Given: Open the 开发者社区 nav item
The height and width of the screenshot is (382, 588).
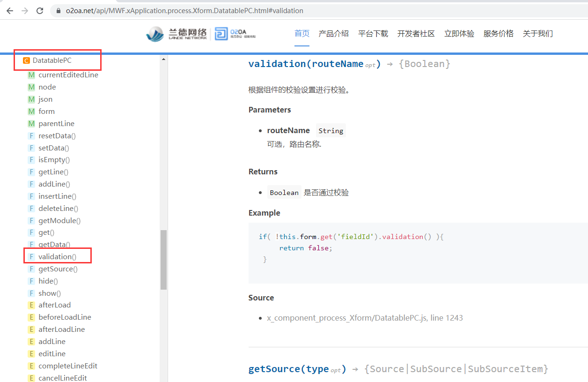Looking at the screenshot, I should (416, 33).
